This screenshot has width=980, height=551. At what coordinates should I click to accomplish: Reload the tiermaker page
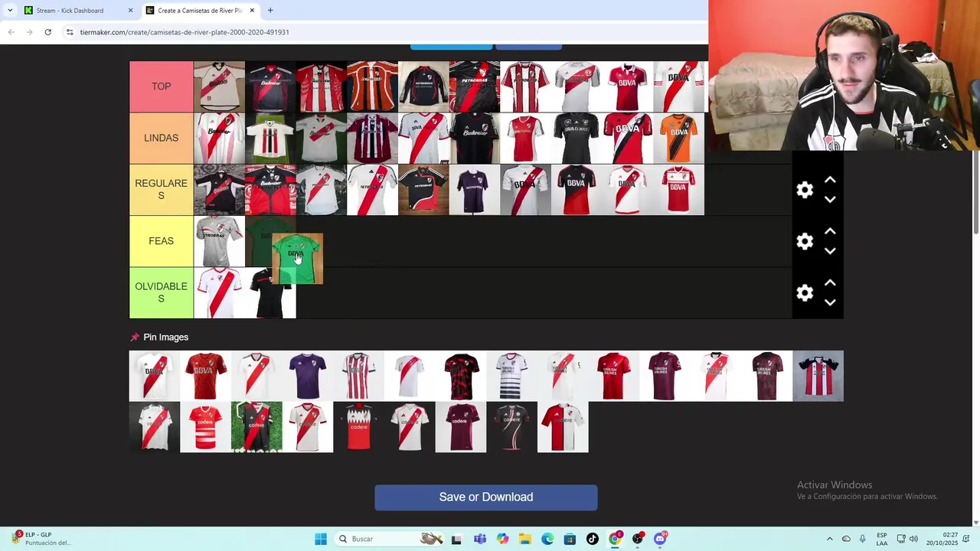[x=48, y=32]
